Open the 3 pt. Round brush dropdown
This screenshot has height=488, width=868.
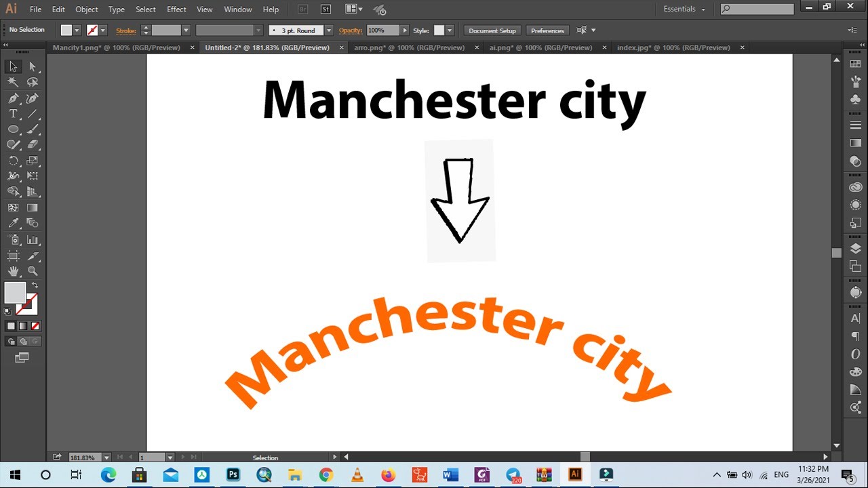(x=329, y=30)
